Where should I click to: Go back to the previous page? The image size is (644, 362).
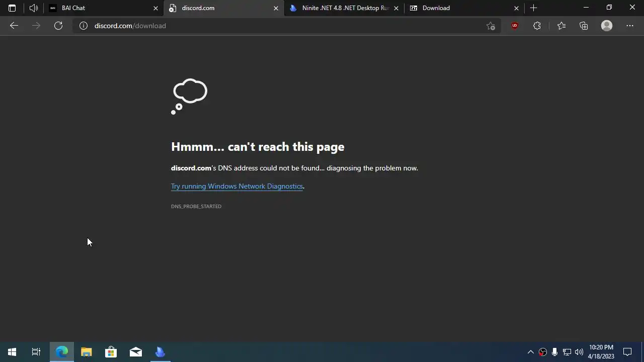(x=14, y=26)
